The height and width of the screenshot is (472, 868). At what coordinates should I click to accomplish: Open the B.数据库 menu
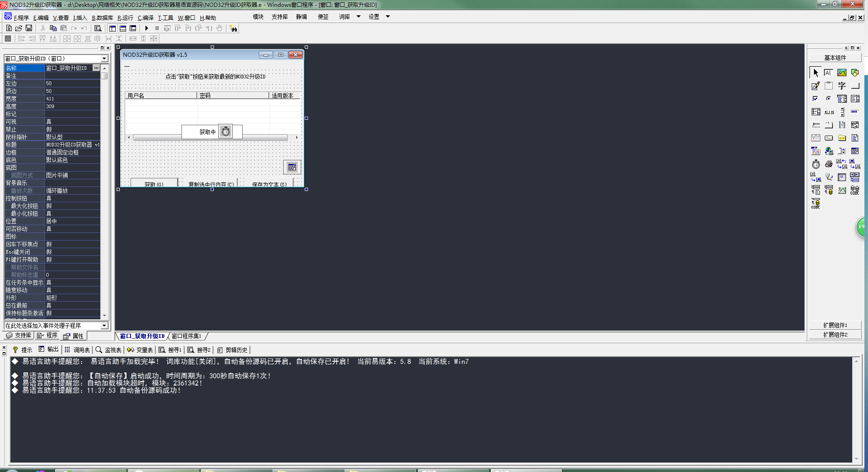tap(102, 18)
